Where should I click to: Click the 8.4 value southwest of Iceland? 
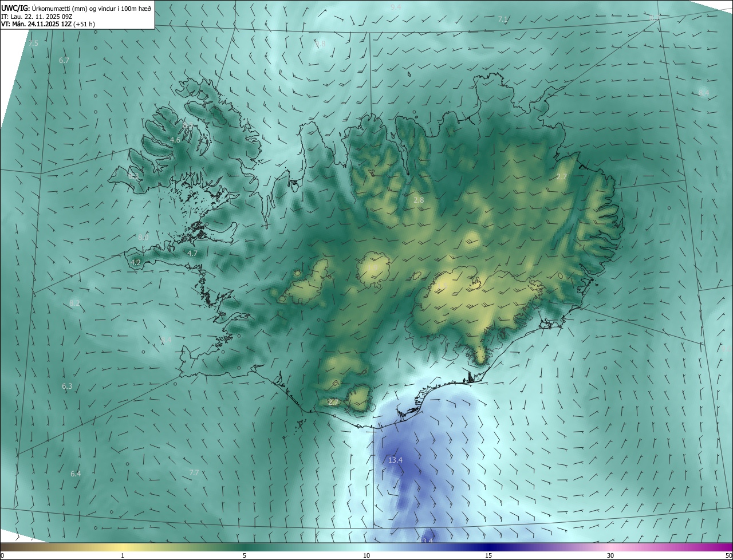[x=166, y=340]
